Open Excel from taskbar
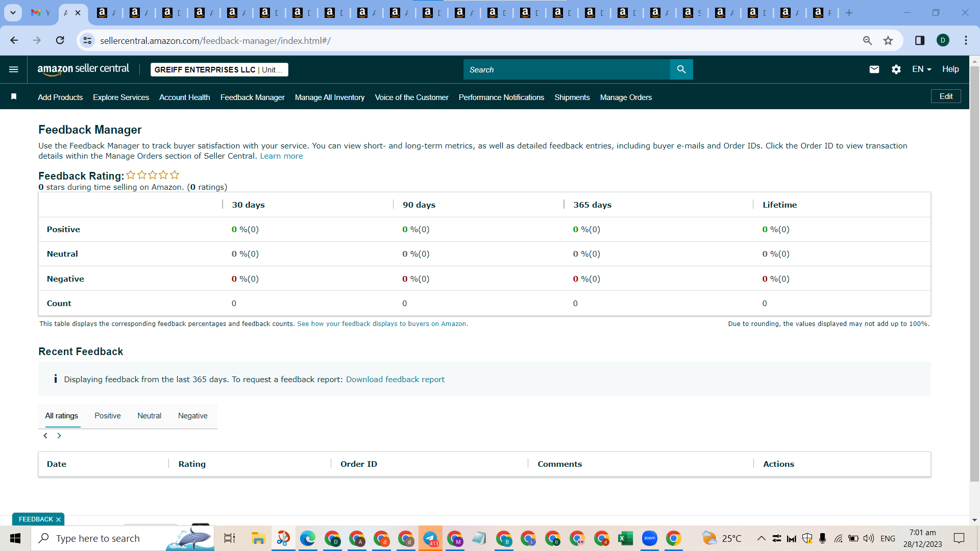The height and width of the screenshot is (551, 980). click(x=625, y=538)
